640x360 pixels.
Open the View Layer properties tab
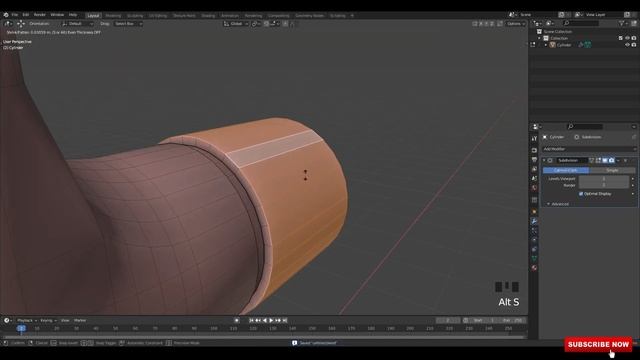point(534,169)
